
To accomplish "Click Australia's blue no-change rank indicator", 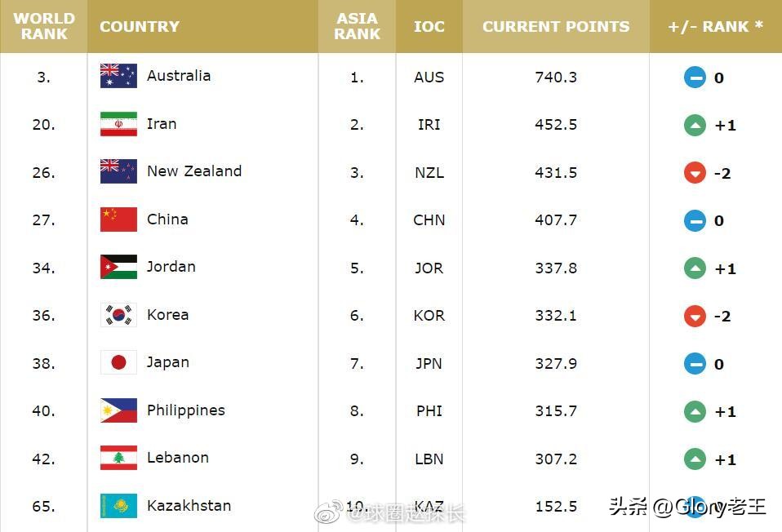I will point(695,78).
